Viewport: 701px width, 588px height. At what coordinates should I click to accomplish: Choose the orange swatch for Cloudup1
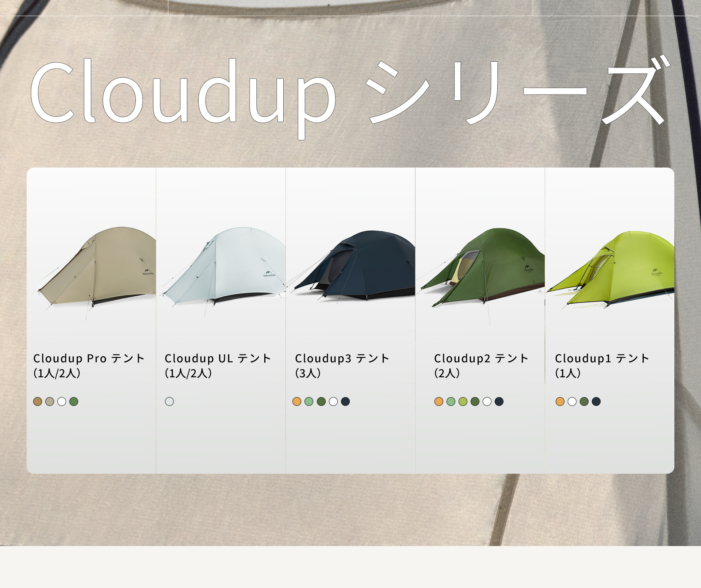point(560,402)
